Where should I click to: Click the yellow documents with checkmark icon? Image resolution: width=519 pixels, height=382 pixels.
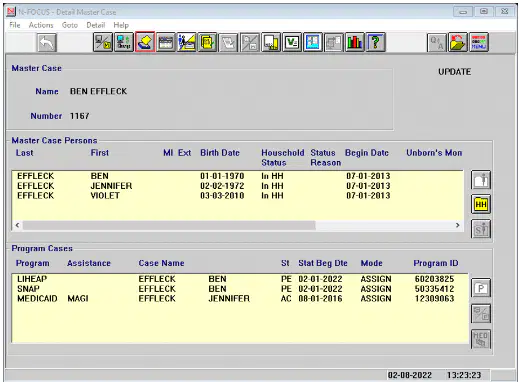click(208, 42)
